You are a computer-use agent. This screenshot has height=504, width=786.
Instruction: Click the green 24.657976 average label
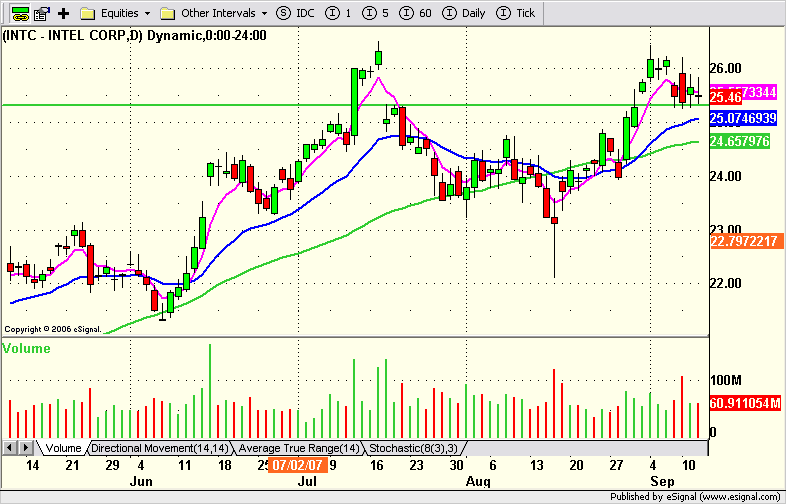(740, 141)
